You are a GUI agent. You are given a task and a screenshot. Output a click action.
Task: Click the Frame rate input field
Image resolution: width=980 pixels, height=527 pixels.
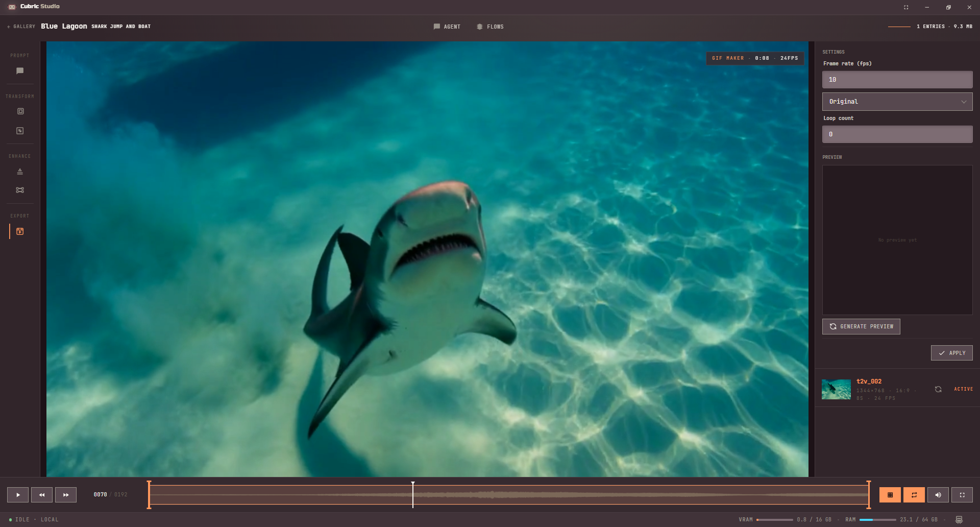[897, 80]
